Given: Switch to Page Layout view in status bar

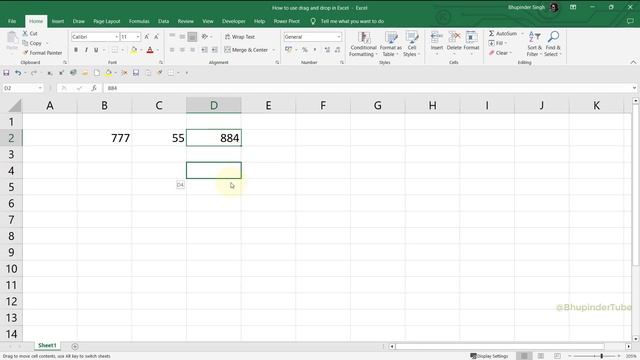Looking at the screenshot, I should tap(541, 356).
